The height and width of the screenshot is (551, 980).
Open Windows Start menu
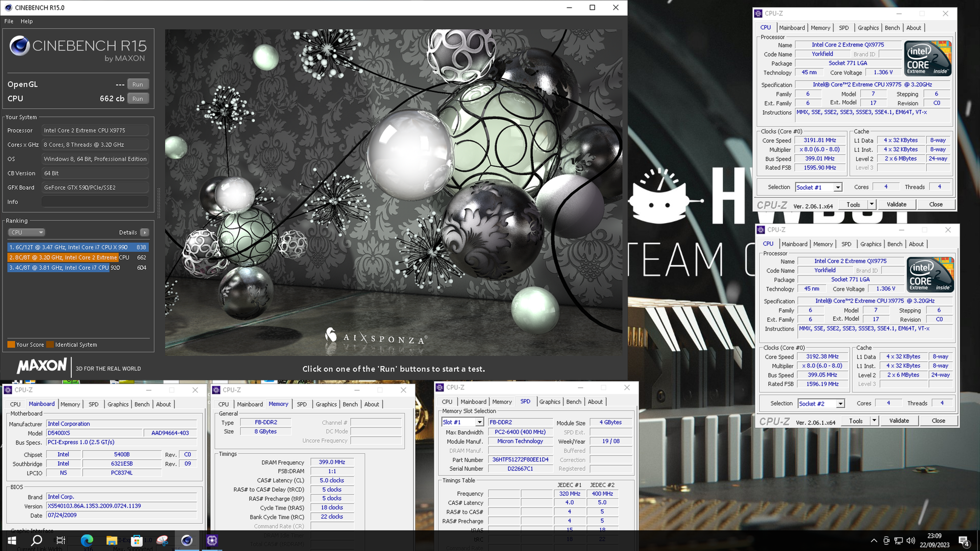(x=12, y=540)
